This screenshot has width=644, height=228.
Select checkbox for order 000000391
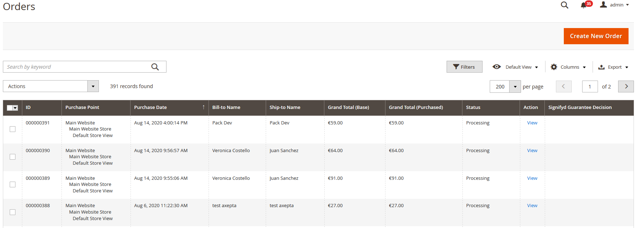13,129
